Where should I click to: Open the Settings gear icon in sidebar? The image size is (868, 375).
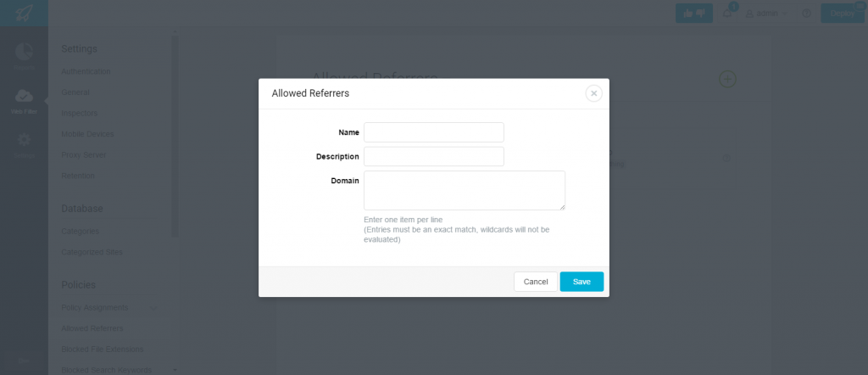(24, 139)
